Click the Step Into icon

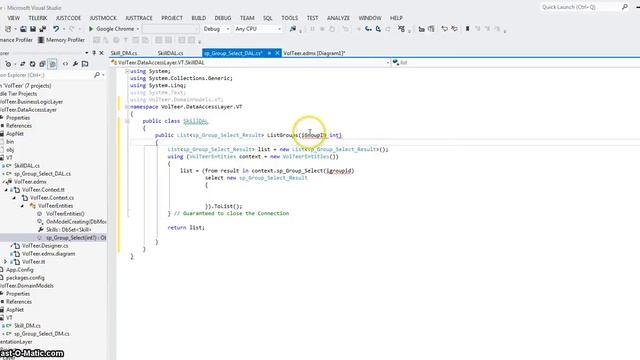pyautogui.click(x=368, y=29)
